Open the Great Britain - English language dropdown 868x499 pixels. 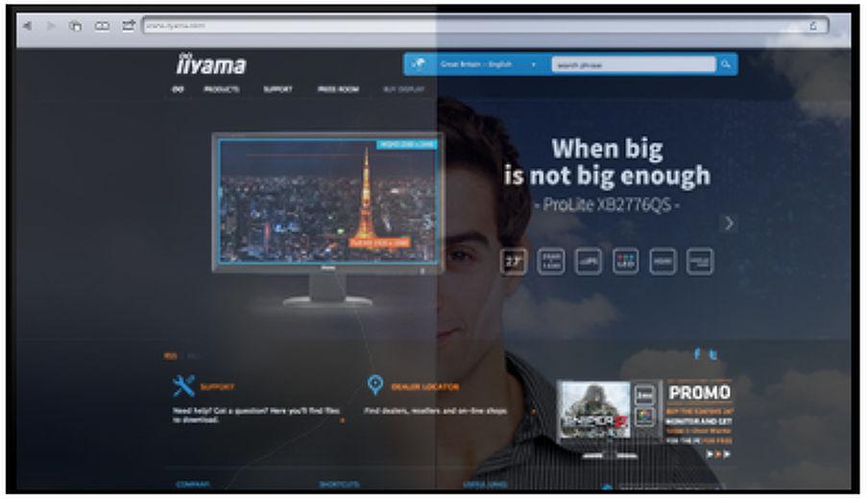[487, 65]
